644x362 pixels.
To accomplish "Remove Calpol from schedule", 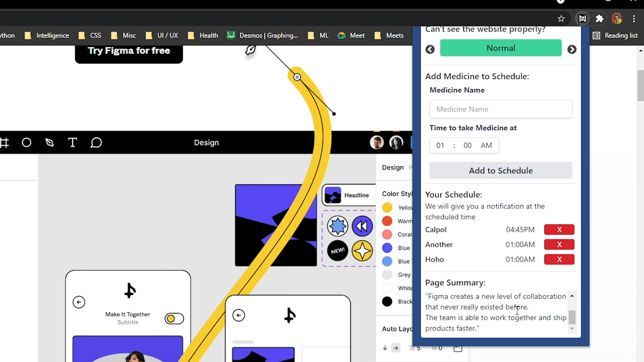I will point(559,230).
